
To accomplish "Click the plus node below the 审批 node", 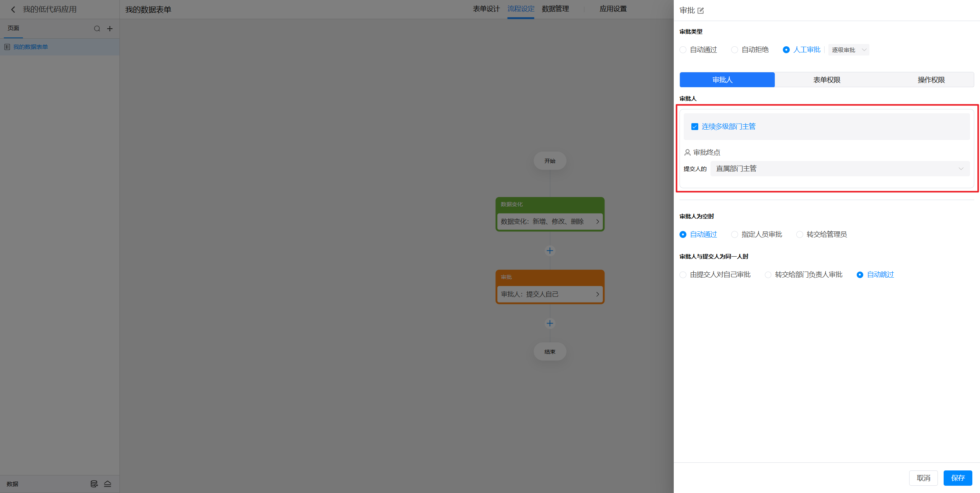I will [550, 323].
